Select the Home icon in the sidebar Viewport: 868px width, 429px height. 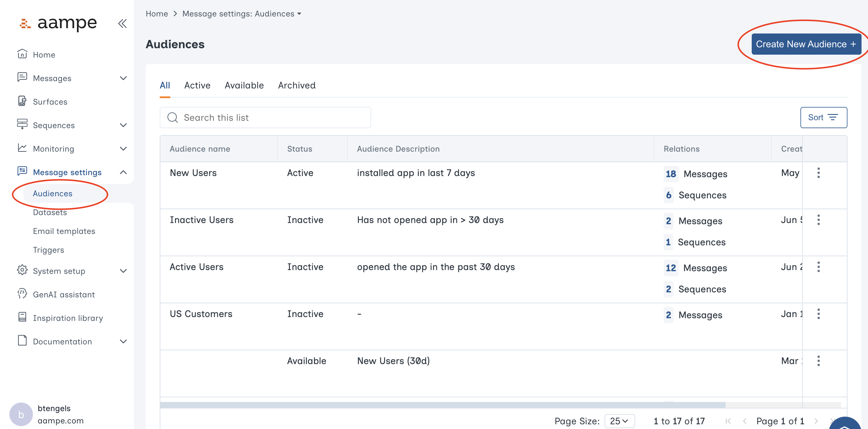pyautogui.click(x=22, y=54)
